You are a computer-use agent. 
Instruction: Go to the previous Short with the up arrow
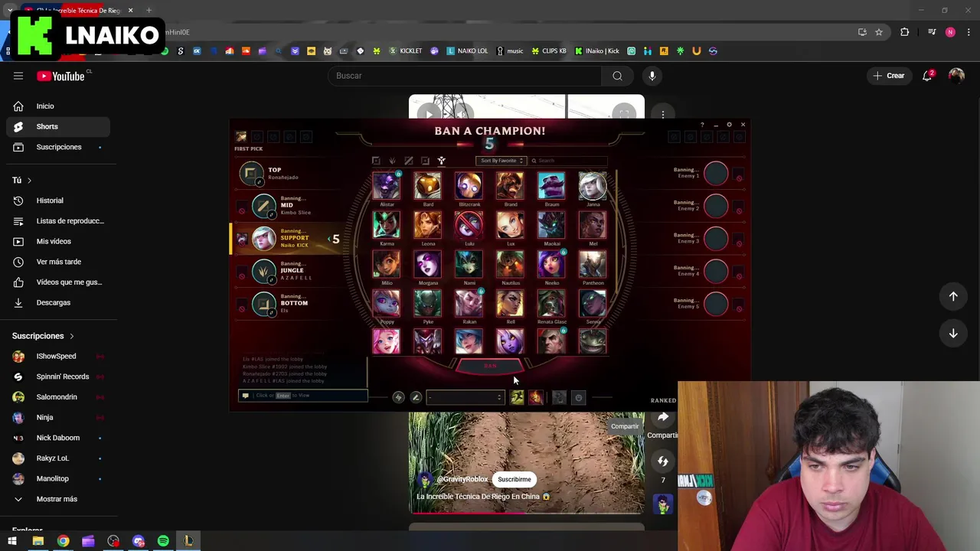click(x=953, y=296)
